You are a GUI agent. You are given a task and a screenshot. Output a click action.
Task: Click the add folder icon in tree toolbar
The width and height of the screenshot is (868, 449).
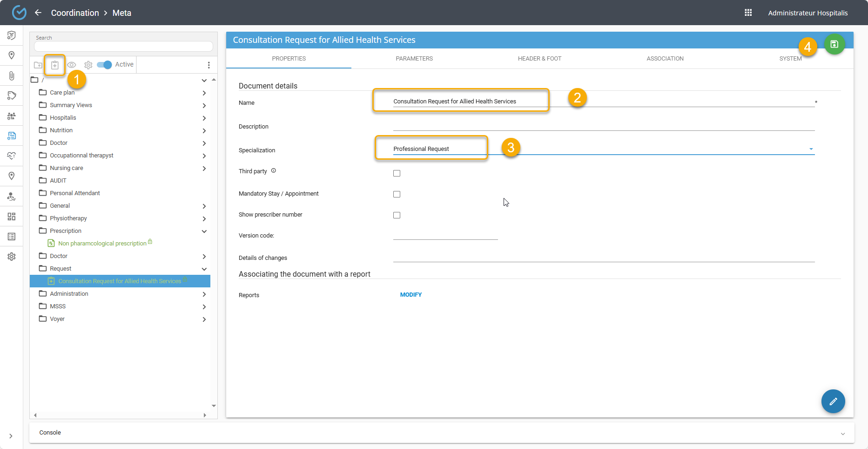click(38, 65)
